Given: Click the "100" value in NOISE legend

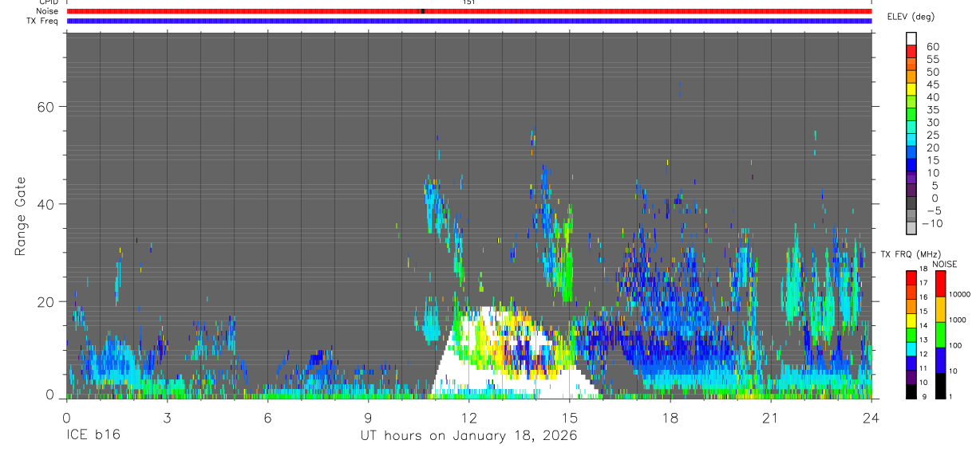Looking at the screenshot, I should point(956,345).
